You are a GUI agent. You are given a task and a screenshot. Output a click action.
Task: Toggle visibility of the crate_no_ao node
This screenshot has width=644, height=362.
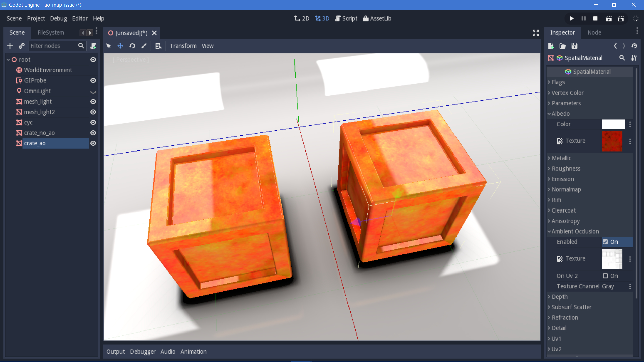[93, 133]
